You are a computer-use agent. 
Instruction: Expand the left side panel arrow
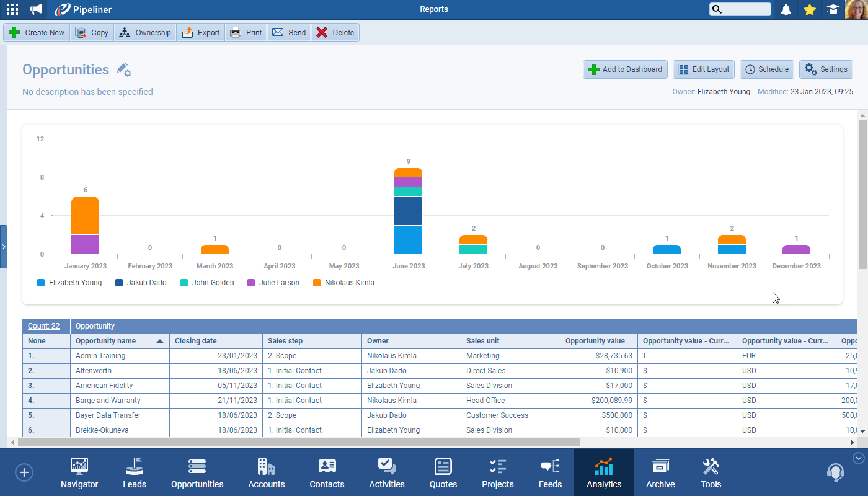point(4,247)
